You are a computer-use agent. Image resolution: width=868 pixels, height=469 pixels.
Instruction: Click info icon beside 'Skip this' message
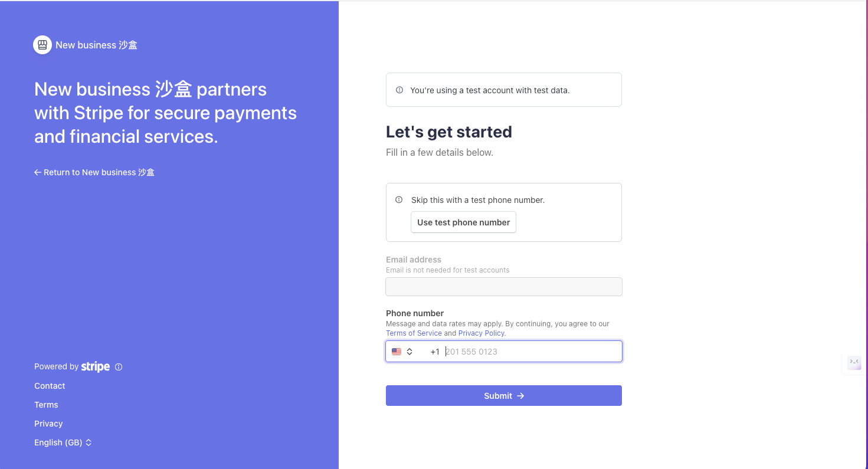(399, 200)
